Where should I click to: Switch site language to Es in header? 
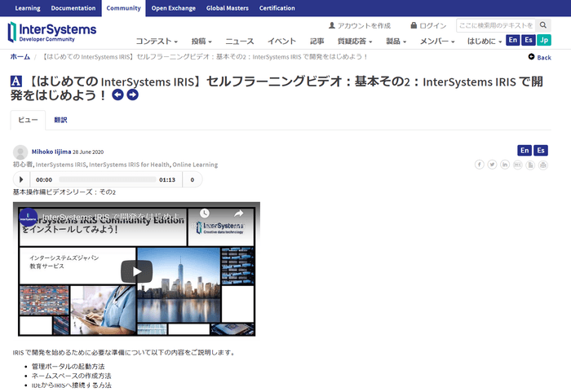529,41
